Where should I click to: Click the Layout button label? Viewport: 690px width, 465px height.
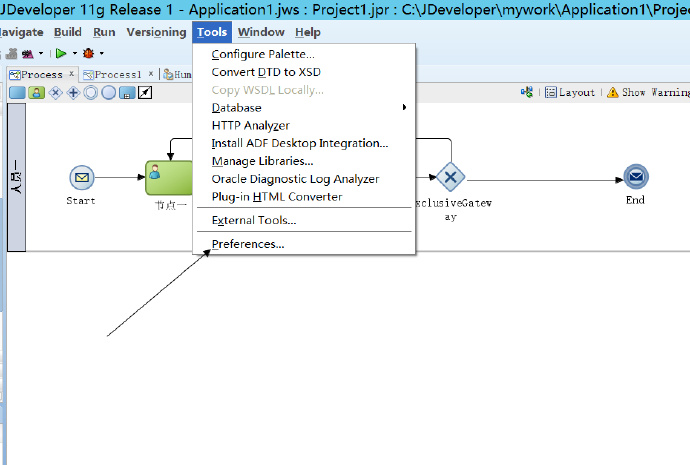[x=577, y=92]
